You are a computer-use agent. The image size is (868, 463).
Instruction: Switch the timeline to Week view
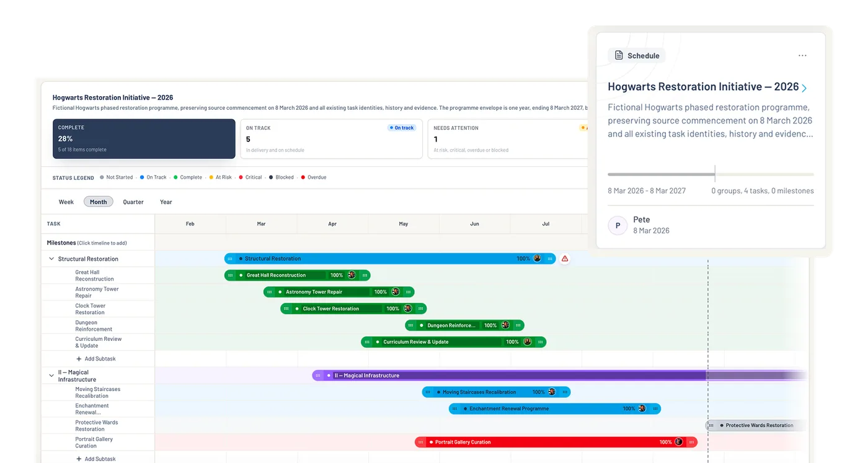click(66, 202)
